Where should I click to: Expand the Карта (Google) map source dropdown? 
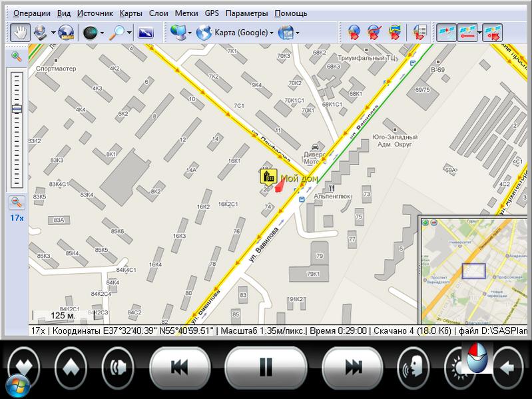(272, 33)
